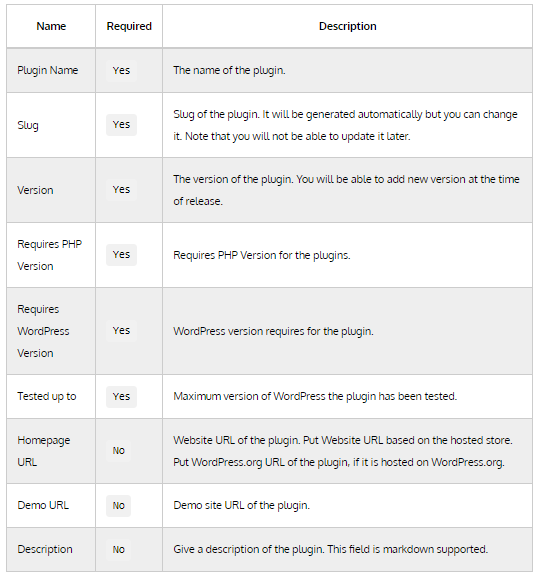Viewport: 541px width, 580px height.
Task: Click WordPress version requires description text
Action: point(273,331)
